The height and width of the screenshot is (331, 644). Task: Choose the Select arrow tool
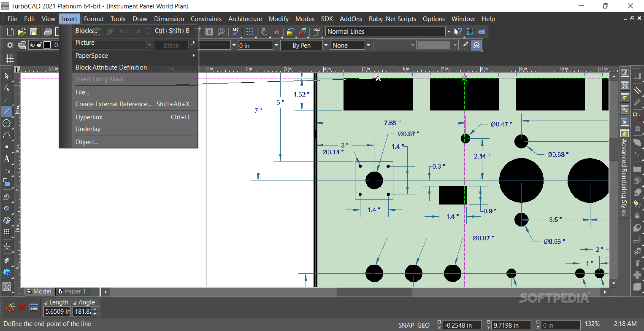pos(6,76)
